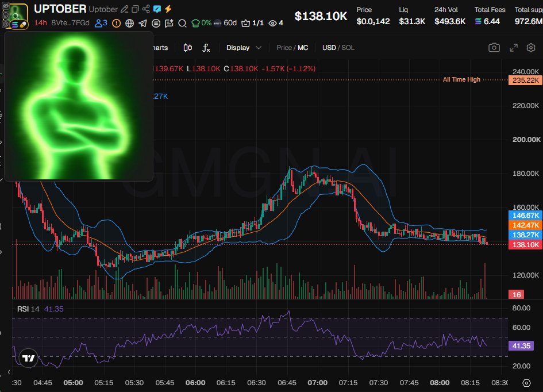Open the indicators fx icon
543x392 pixels.
coord(206,48)
